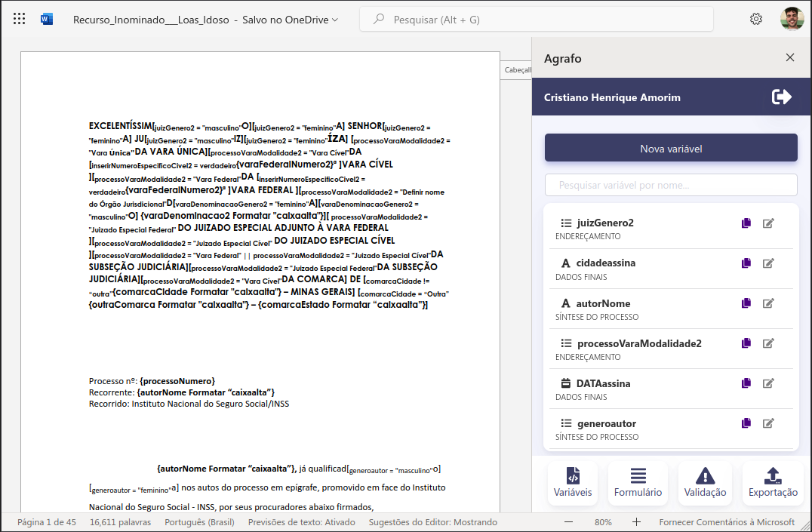The height and width of the screenshot is (532, 812).
Task: Copy the processoVaraModalidade2 variable
Action: pyautogui.click(x=746, y=343)
